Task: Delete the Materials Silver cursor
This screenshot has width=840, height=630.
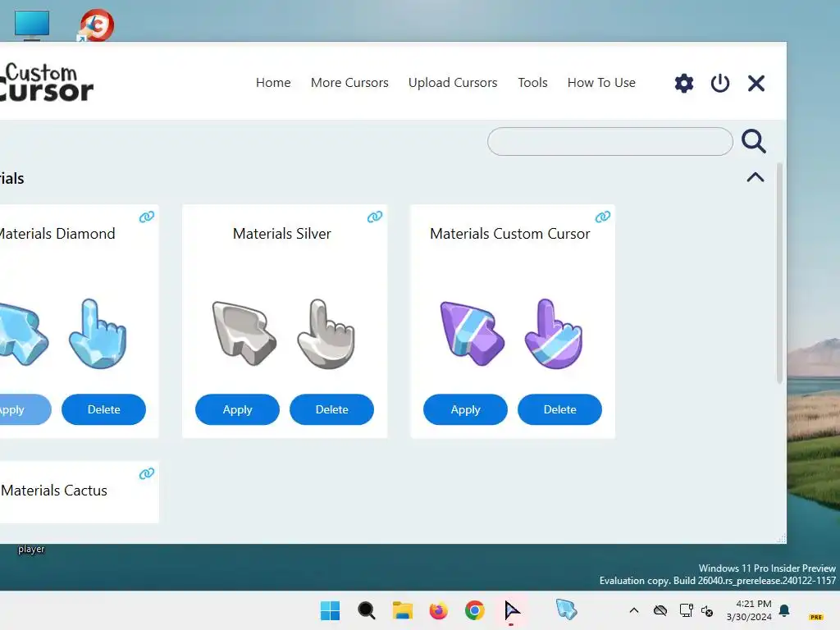Action: 331,409
